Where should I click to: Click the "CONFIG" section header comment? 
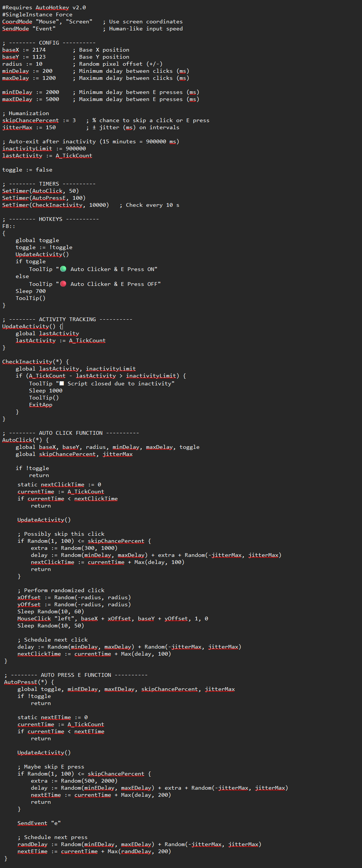point(49,43)
